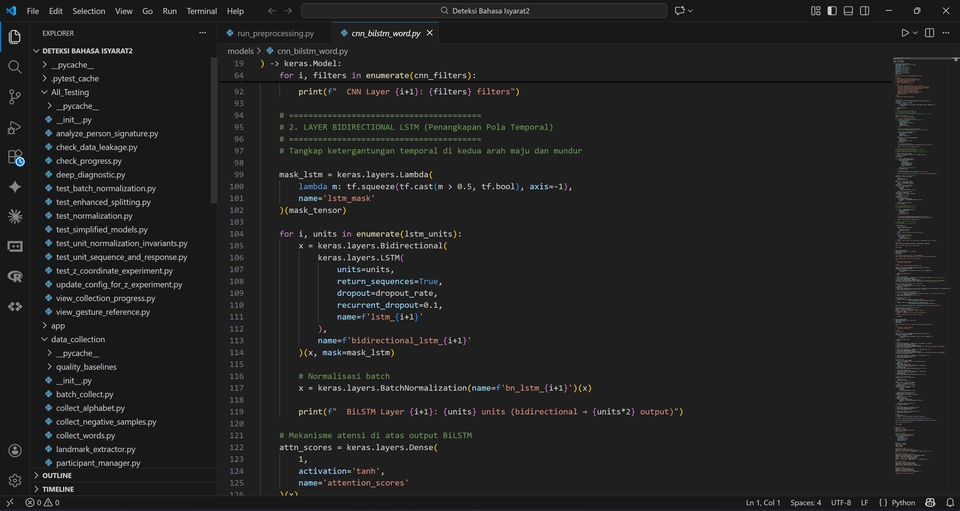Open notifications bell in status bar
Viewport: 960px width, 511px height.
pos(950,502)
